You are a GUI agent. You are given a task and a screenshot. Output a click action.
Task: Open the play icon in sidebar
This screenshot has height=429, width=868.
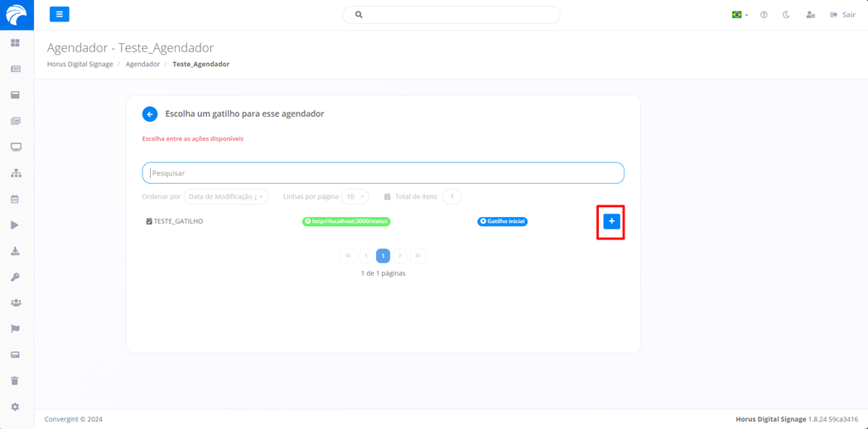point(15,225)
